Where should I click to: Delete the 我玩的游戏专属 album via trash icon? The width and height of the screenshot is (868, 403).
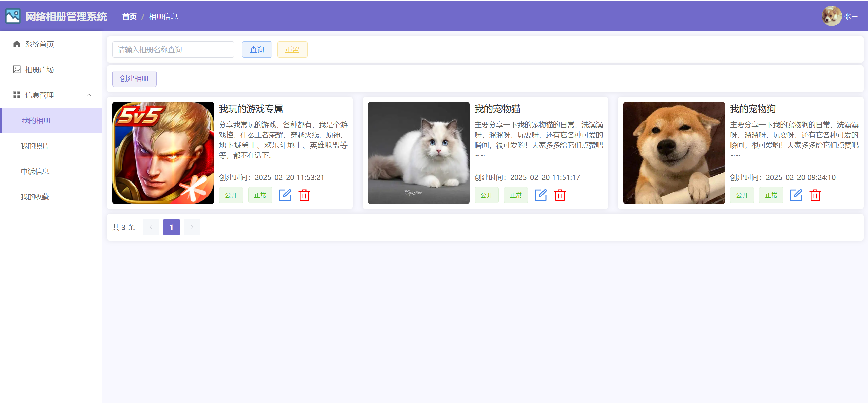[x=304, y=195]
